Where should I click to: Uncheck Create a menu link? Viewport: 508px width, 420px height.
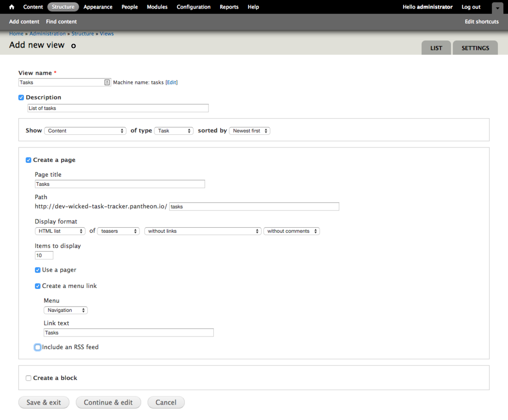point(38,286)
